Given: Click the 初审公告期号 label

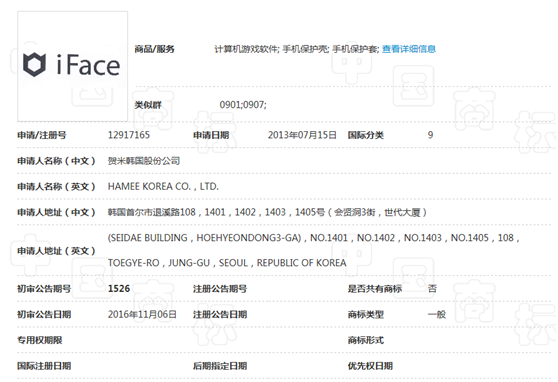Looking at the screenshot, I should pos(44,289).
